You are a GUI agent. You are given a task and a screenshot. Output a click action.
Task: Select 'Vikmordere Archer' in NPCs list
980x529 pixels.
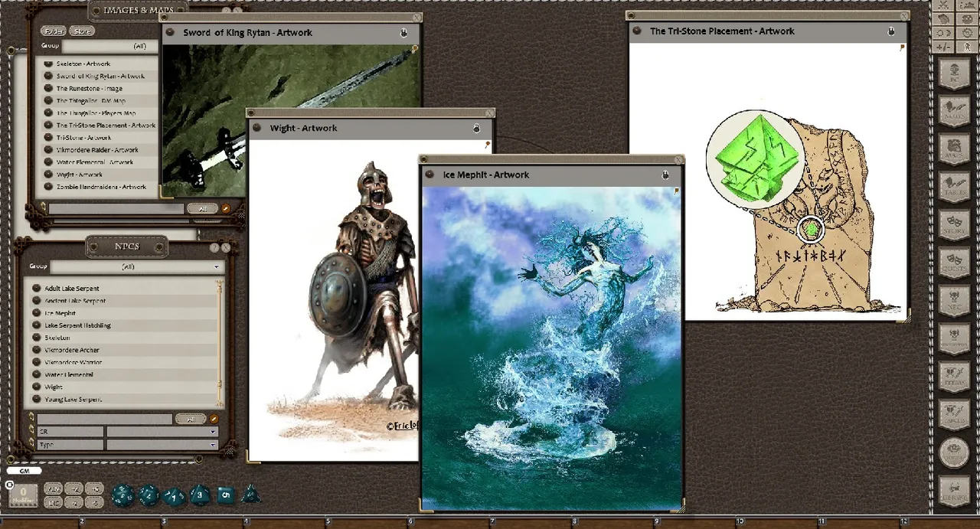click(72, 350)
